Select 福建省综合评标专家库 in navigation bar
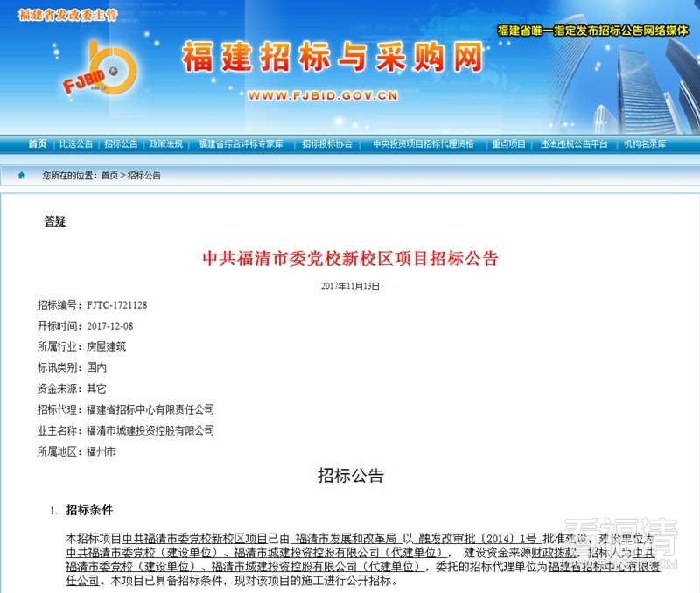 (241, 143)
